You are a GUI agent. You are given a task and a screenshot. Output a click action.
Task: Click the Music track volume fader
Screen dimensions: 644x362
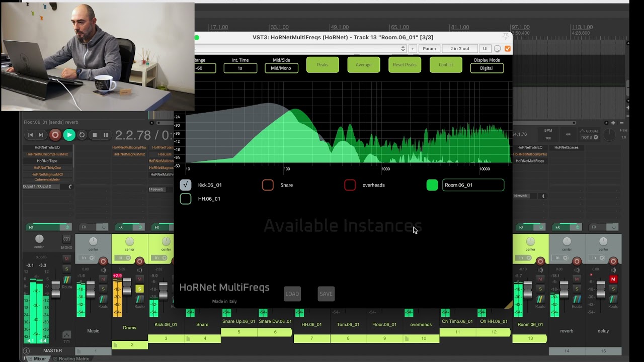[x=91, y=290]
